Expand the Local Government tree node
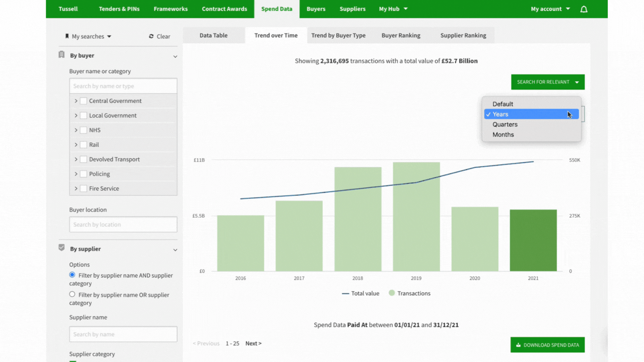 76,116
